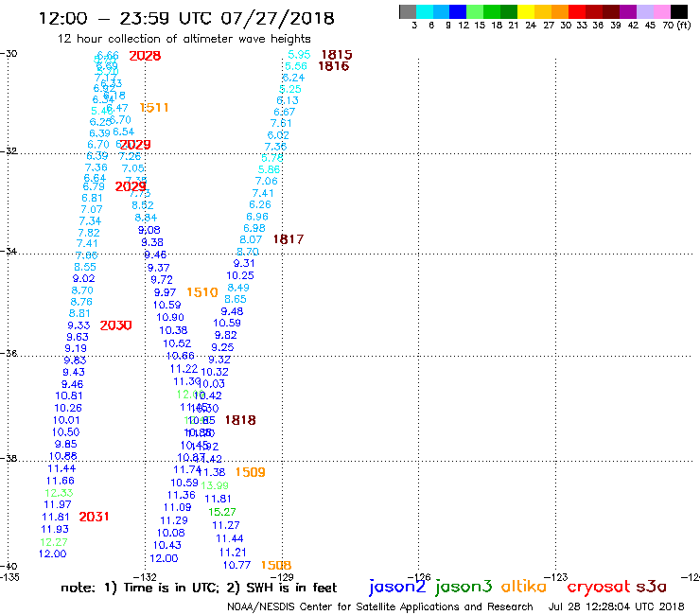
Task: Click the 8.07 wave height value
Action: [x=251, y=239]
